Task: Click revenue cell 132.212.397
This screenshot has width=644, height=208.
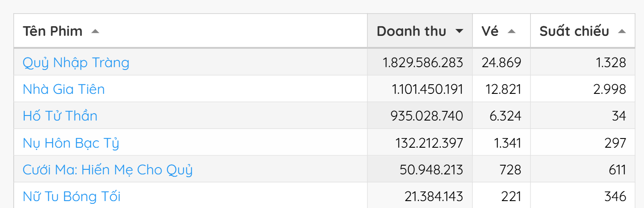Action: (x=429, y=144)
